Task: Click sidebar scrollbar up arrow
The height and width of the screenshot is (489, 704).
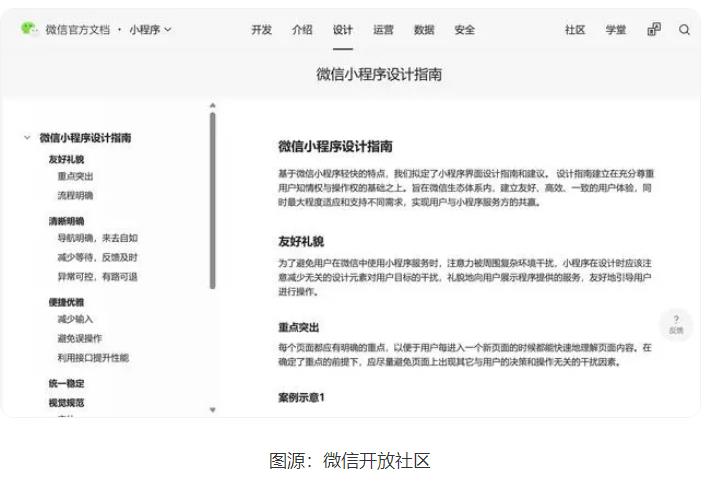Action: 213,106
